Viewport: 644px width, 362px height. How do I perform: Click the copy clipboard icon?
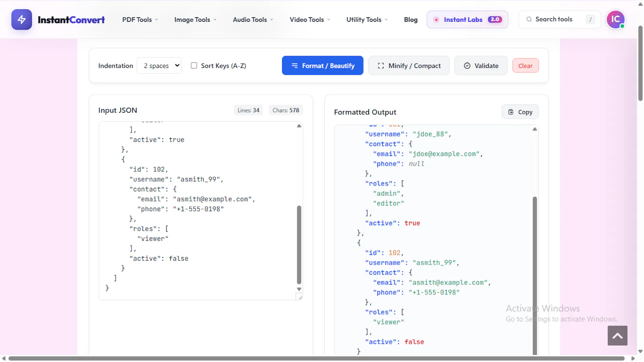[511, 112]
